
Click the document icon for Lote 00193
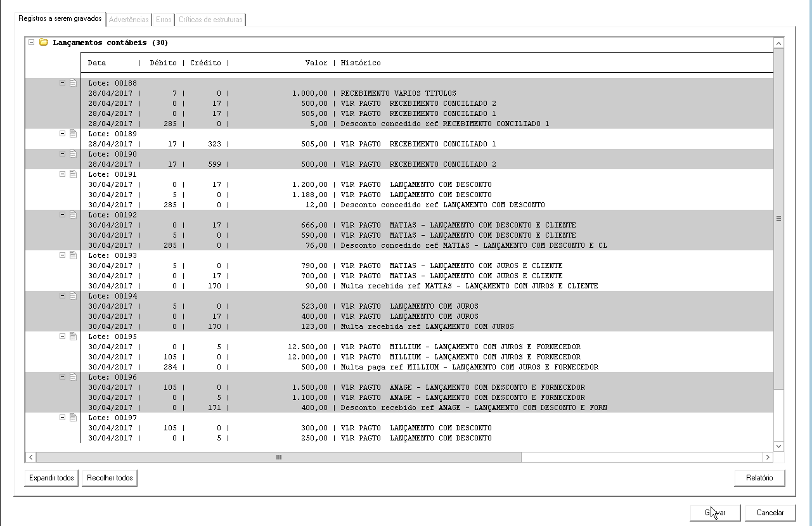point(73,255)
